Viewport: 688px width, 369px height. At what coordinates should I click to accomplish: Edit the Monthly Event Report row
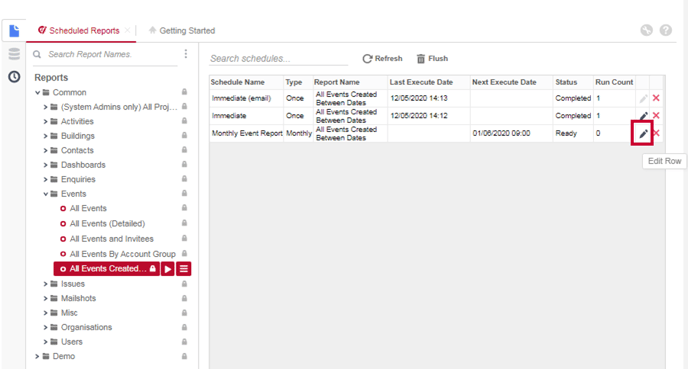643,133
